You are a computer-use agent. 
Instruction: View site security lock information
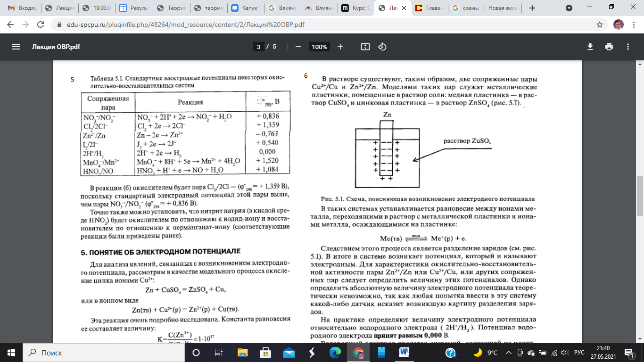(x=59, y=24)
